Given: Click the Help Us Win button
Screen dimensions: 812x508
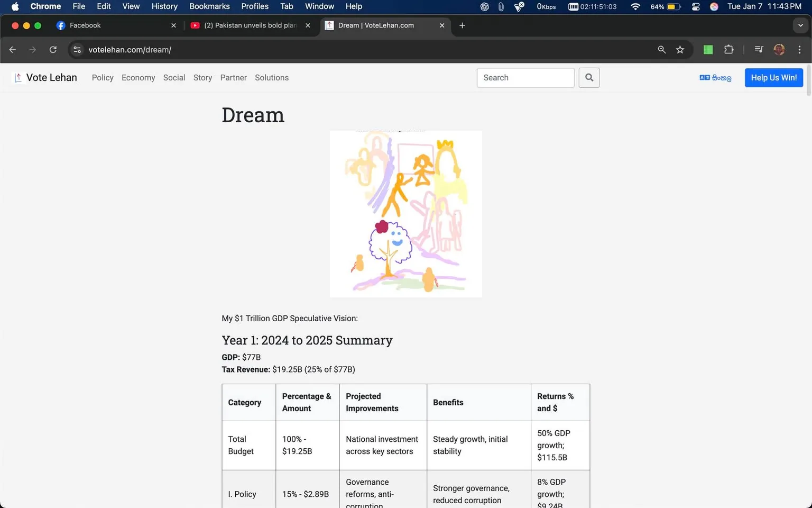Looking at the screenshot, I should tap(773, 77).
